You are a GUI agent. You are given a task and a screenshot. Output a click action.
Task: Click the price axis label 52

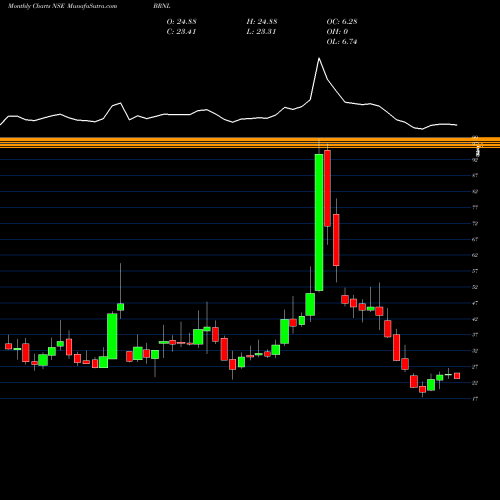[x=475, y=287]
